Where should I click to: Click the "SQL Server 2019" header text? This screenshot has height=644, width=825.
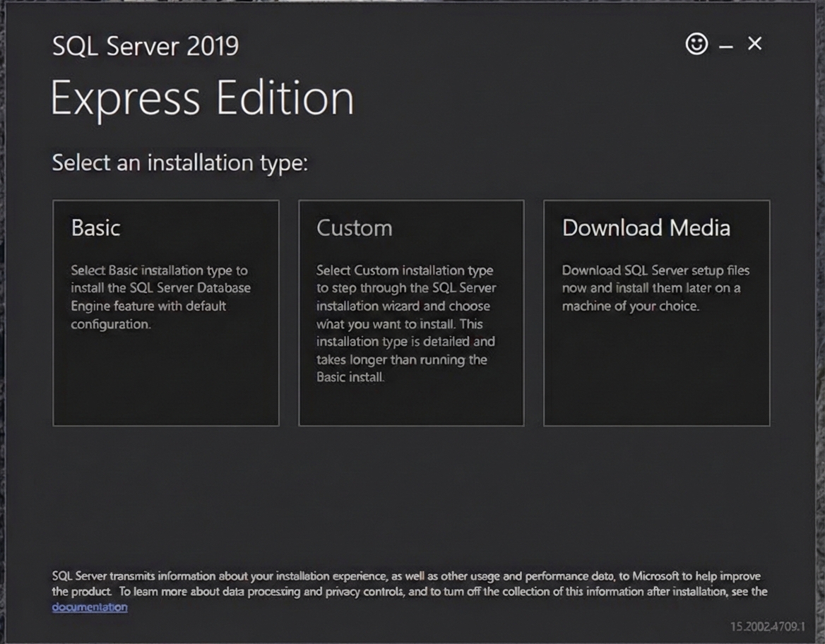point(146,47)
